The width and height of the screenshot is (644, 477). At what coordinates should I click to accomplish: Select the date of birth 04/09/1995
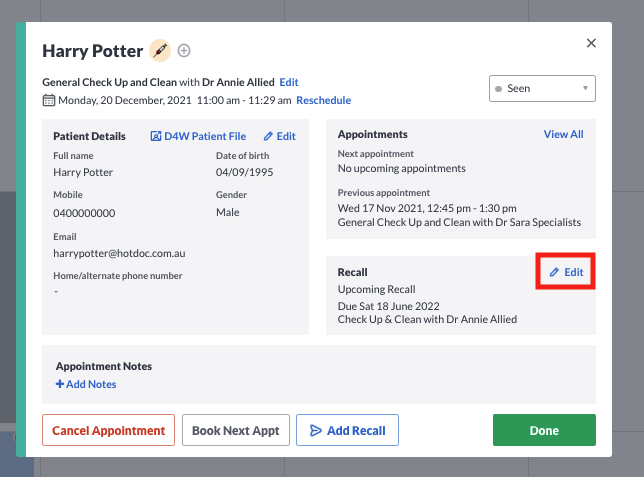tap(244, 172)
